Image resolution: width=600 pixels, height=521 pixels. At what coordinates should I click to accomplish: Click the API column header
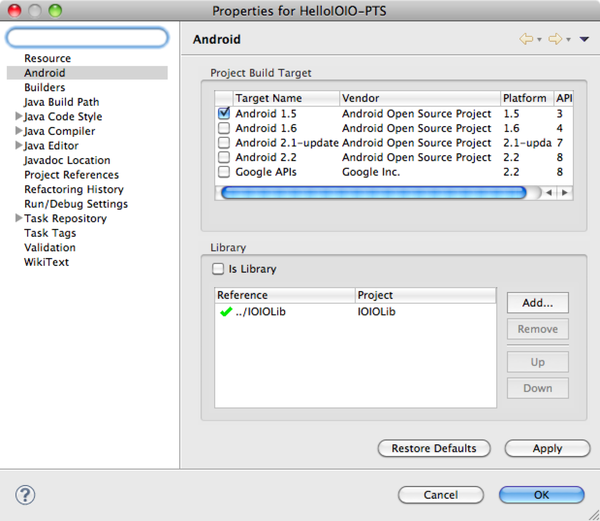tap(564, 98)
